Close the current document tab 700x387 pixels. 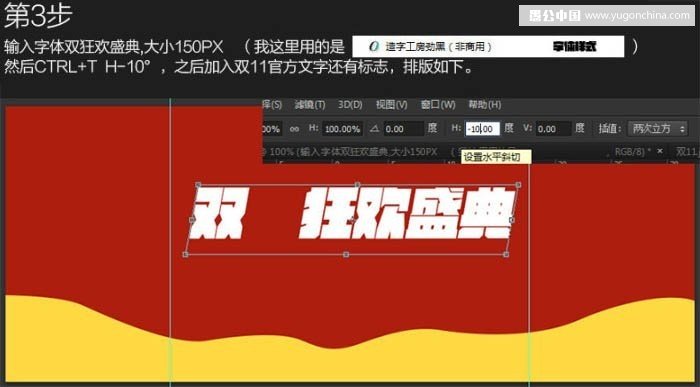[660, 151]
